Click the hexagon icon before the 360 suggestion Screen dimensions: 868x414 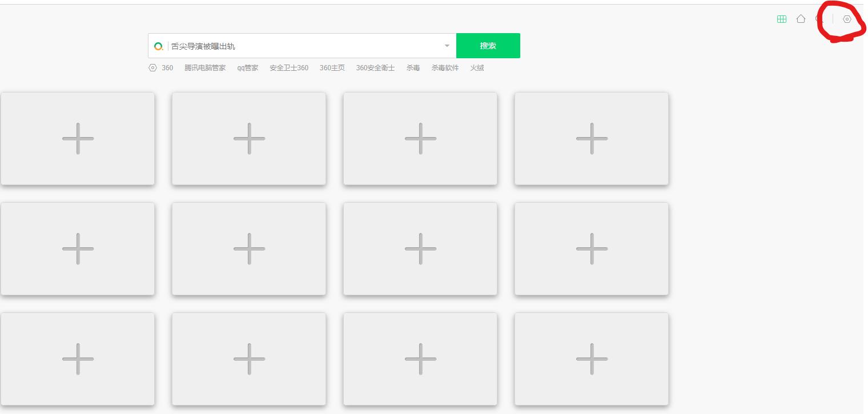click(x=152, y=67)
